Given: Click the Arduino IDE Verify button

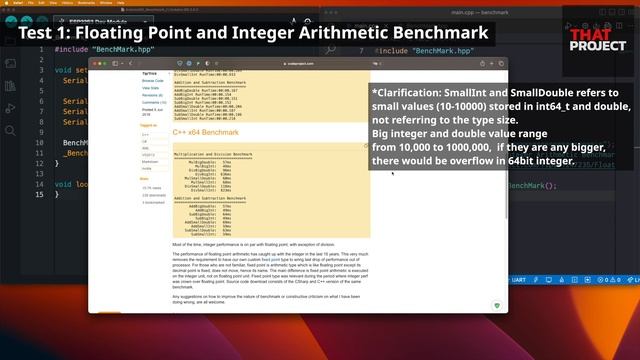Looking at the screenshot, I should (11, 21).
